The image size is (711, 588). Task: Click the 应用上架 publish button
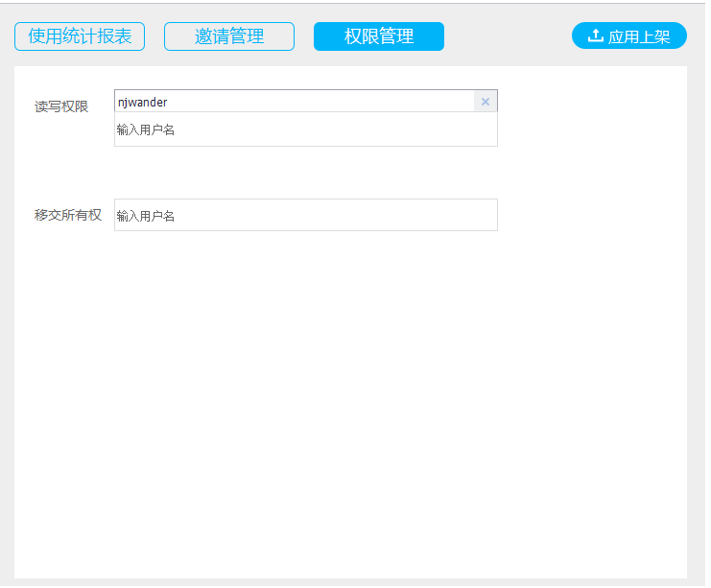pyautogui.click(x=628, y=35)
